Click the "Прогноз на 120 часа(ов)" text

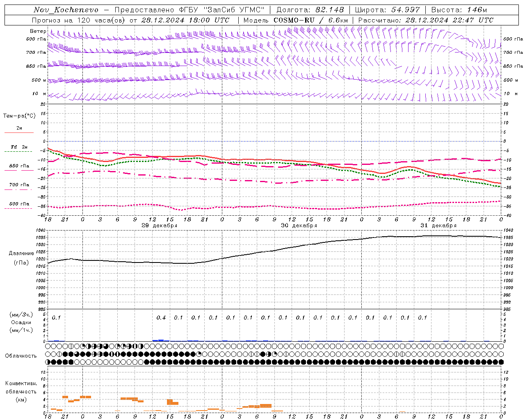pyautogui.click(x=79, y=20)
